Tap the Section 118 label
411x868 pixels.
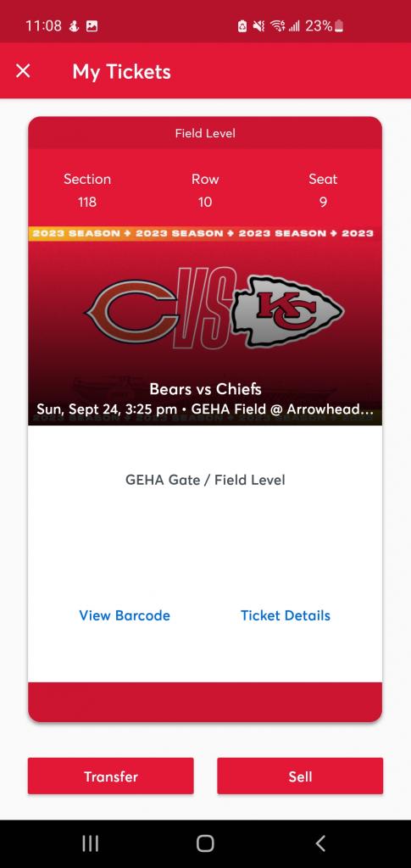pos(86,191)
